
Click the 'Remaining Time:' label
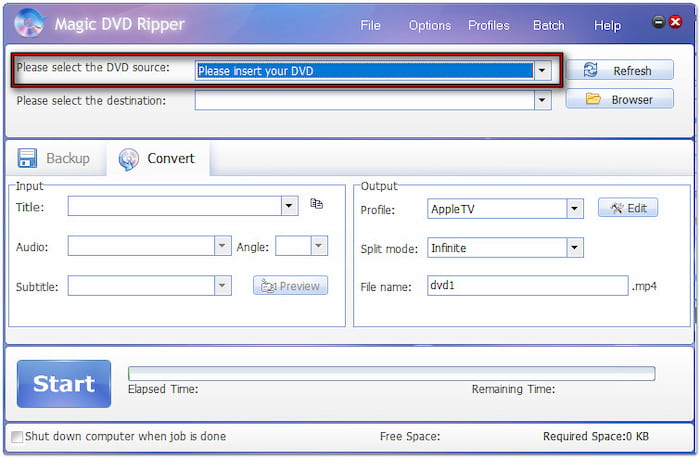513,389
